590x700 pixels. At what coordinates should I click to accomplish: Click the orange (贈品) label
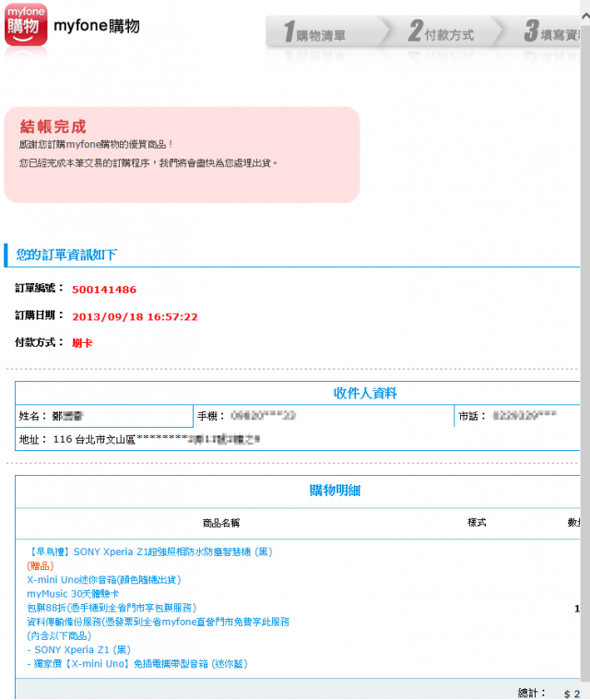(x=41, y=566)
